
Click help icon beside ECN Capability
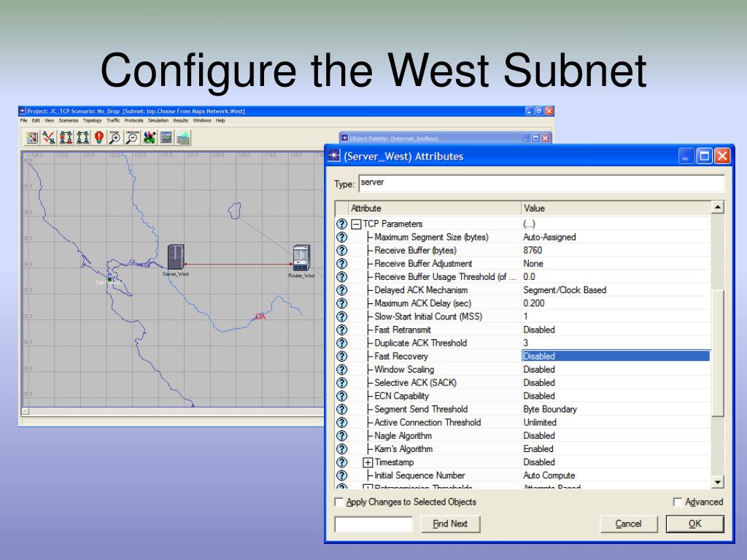341,396
